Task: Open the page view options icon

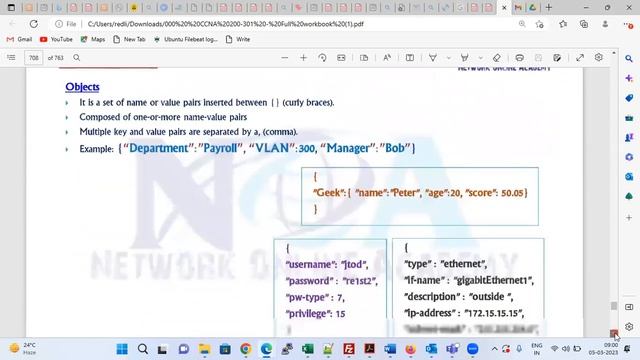Action: (364, 58)
